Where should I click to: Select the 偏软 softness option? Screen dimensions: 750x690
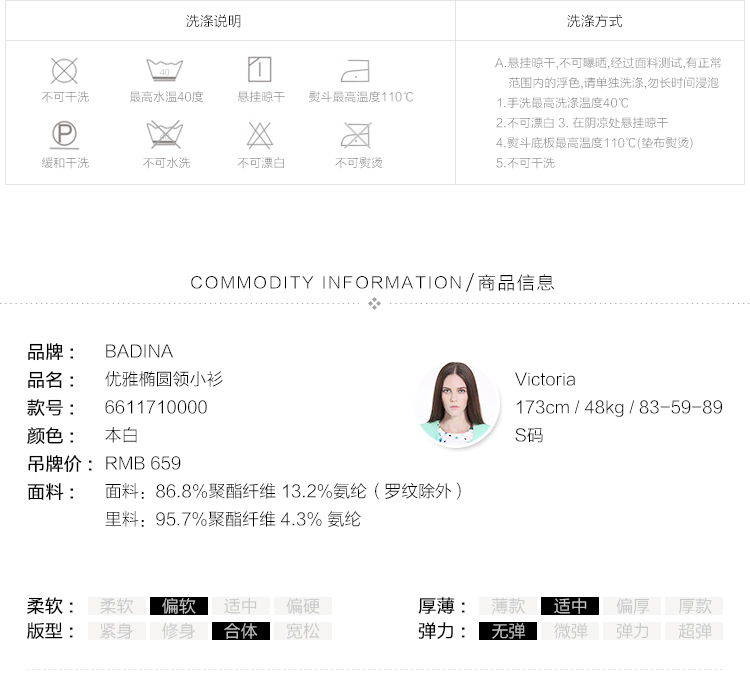pyautogui.click(x=179, y=606)
